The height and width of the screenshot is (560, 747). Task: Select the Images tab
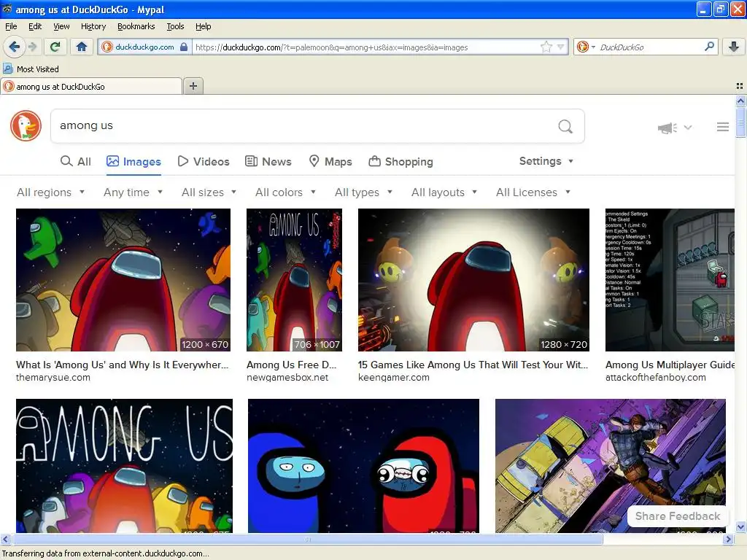(133, 161)
